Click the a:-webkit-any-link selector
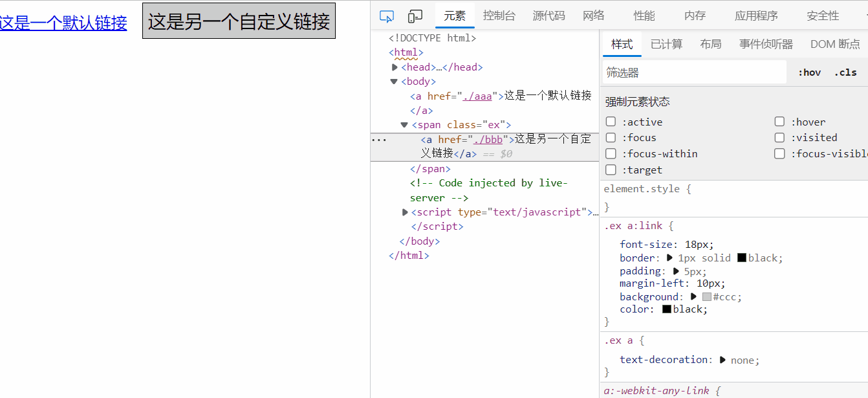The width and height of the screenshot is (868, 398). [656, 391]
